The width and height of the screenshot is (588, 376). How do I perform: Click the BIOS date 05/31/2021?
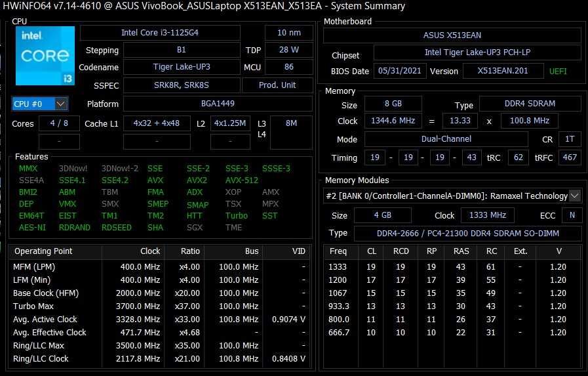[x=400, y=71]
